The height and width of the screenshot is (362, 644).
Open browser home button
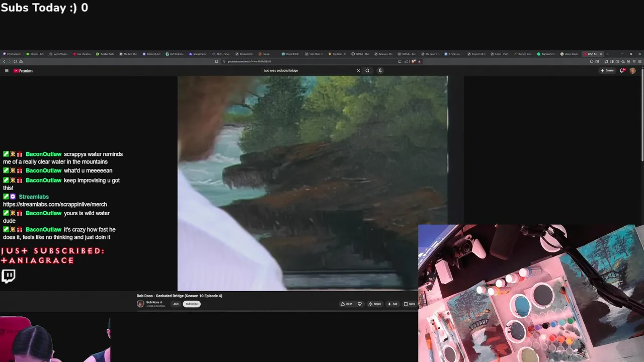(21, 61)
